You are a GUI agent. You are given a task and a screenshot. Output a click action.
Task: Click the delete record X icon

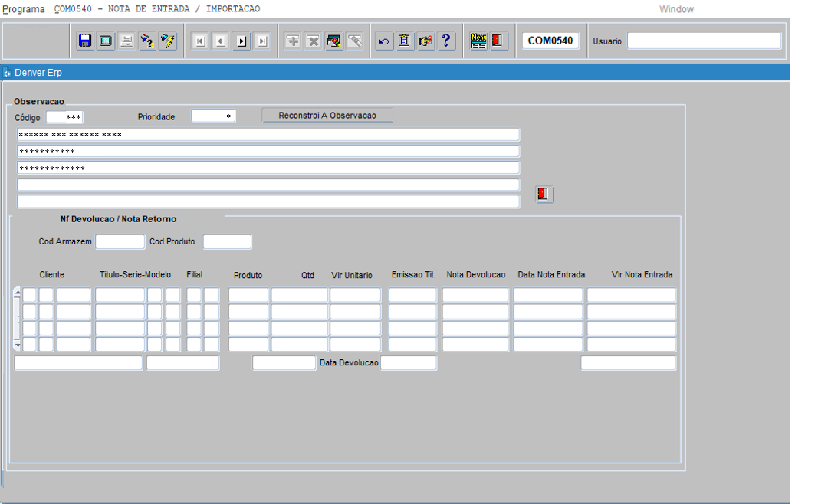tap(314, 41)
